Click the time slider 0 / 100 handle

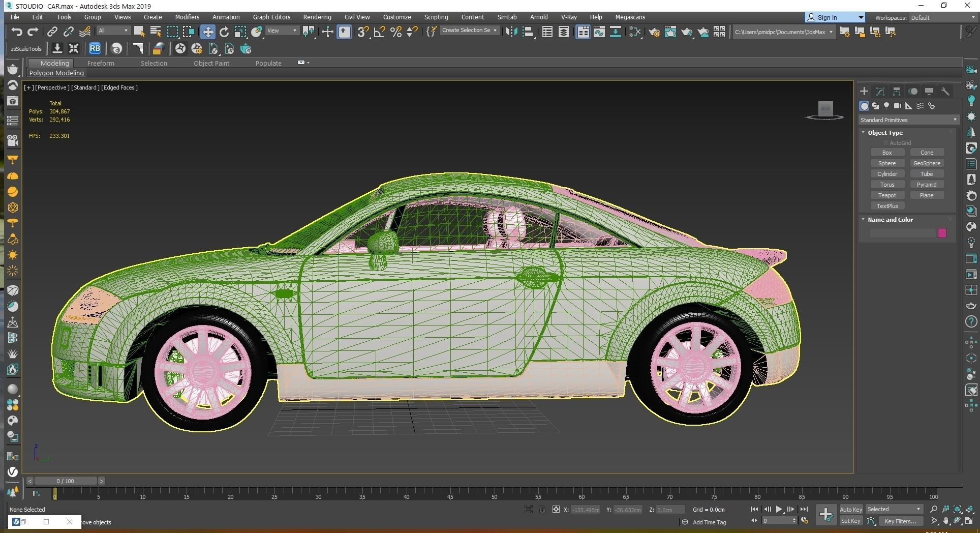[x=65, y=481]
